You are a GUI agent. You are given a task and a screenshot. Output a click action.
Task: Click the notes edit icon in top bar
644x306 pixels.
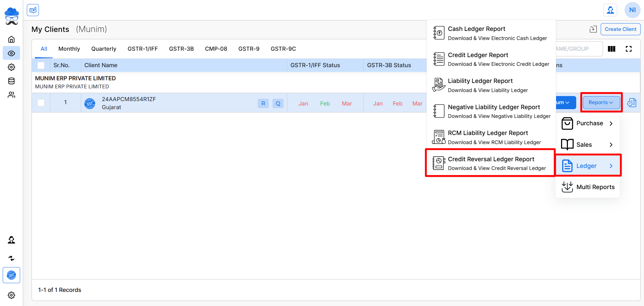[33, 10]
